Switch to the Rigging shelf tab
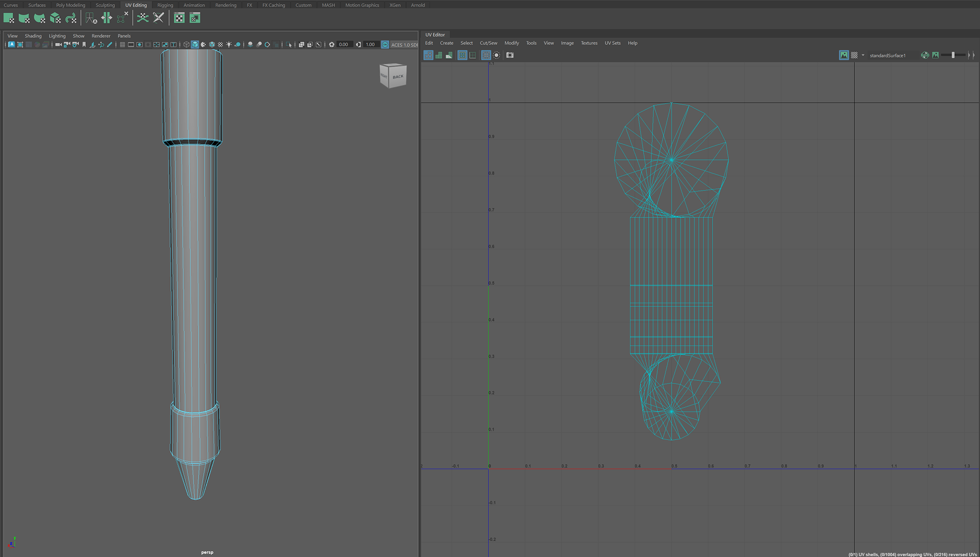 (165, 5)
